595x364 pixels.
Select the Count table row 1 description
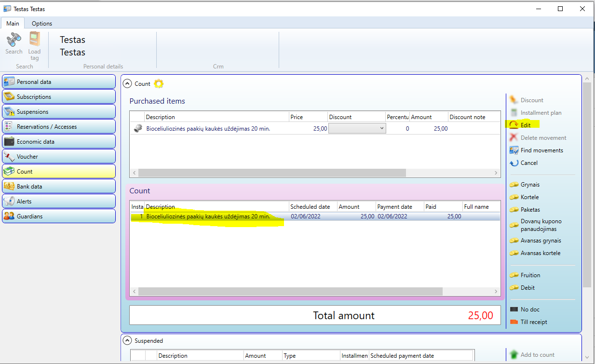click(x=208, y=216)
